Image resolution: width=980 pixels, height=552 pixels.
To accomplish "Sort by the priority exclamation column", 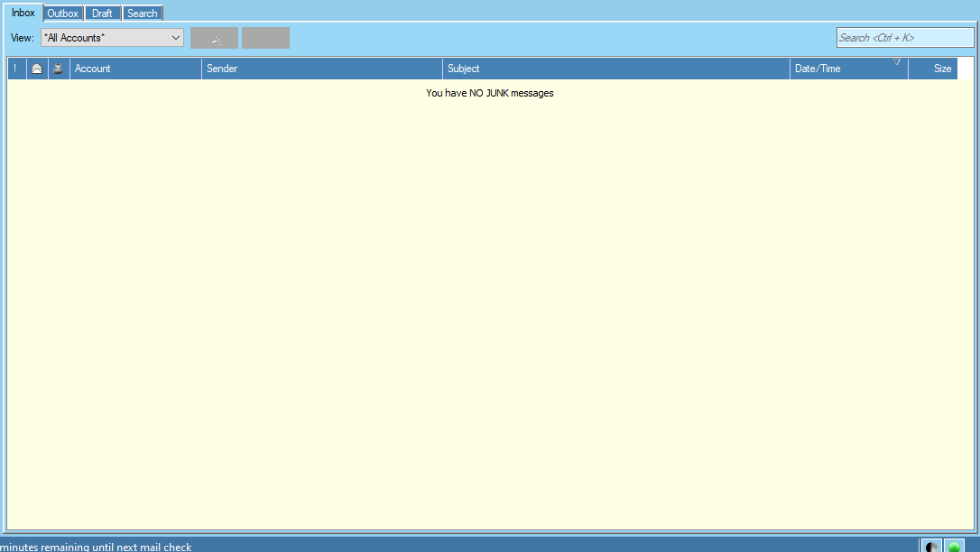I will [17, 69].
